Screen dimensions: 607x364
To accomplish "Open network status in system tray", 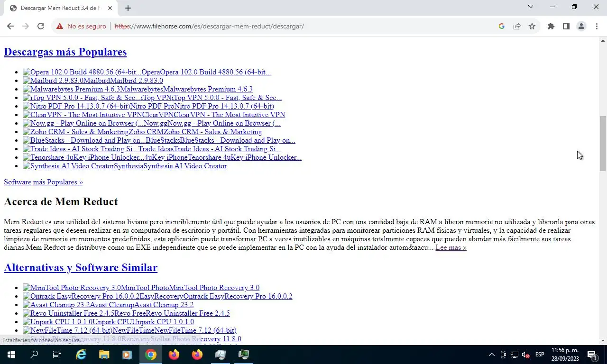I will click(x=515, y=355).
